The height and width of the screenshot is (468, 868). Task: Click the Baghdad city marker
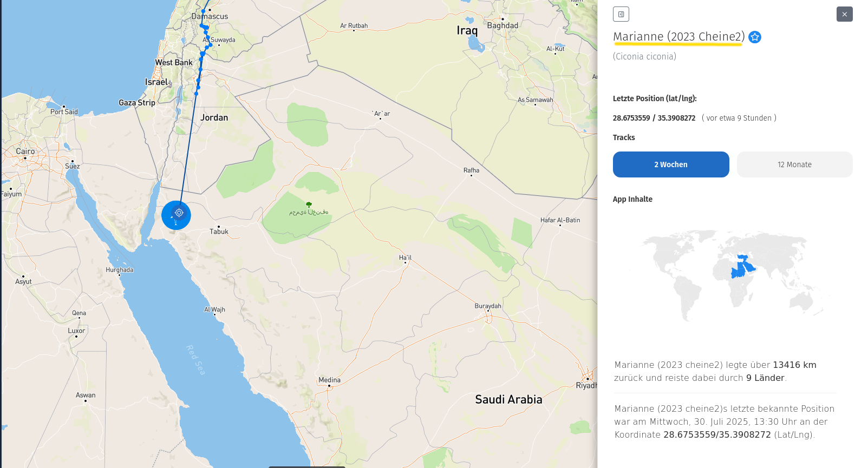tap(502, 19)
